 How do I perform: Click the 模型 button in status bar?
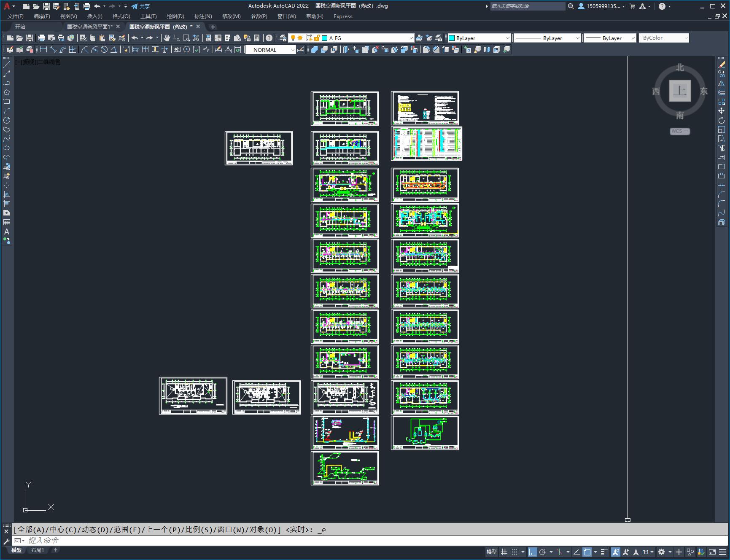click(492, 552)
